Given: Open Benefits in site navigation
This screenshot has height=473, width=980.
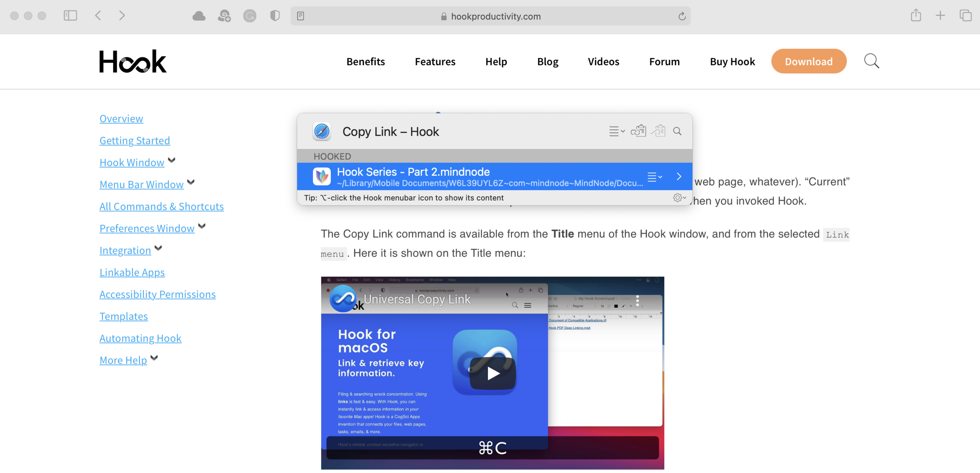Looking at the screenshot, I should pos(366,62).
